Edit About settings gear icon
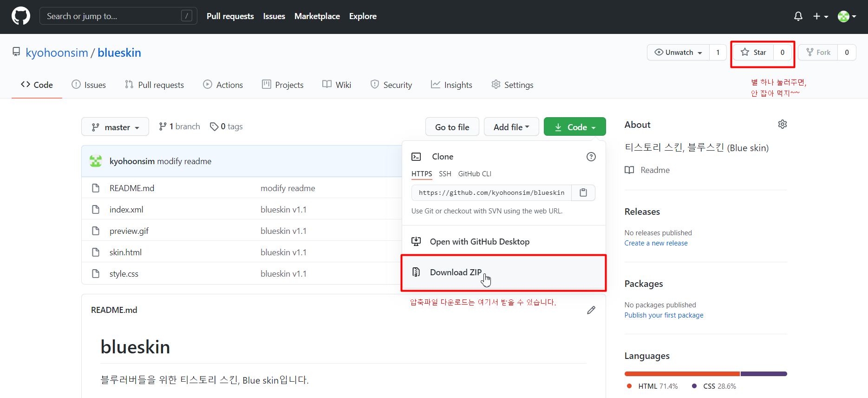The height and width of the screenshot is (398, 868). coord(783,124)
